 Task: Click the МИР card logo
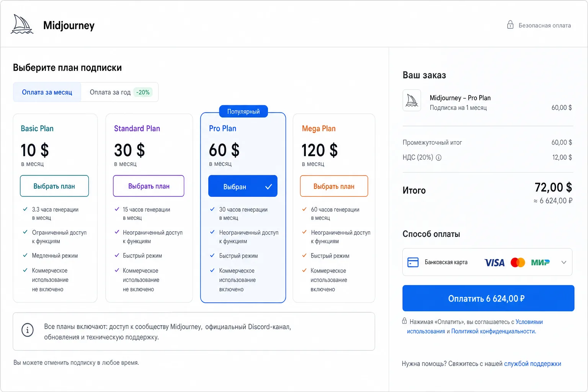click(x=541, y=263)
